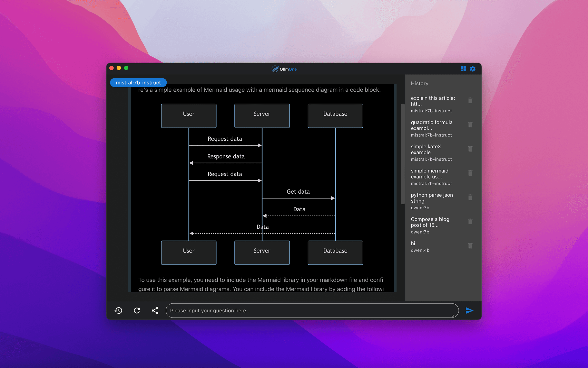The height and width of the screenshot is (368, 588).
Task: Click the OllmOne logo icon
Action: coord(275,69)
